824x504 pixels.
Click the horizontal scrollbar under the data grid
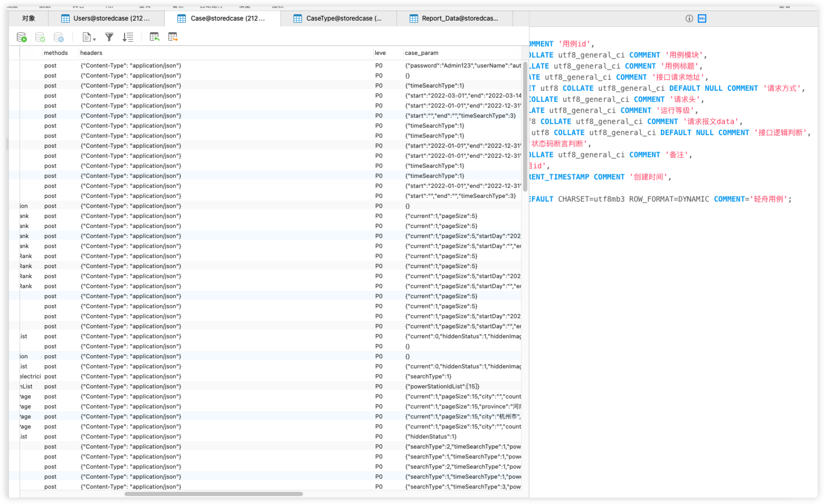(x=214, y=494)
